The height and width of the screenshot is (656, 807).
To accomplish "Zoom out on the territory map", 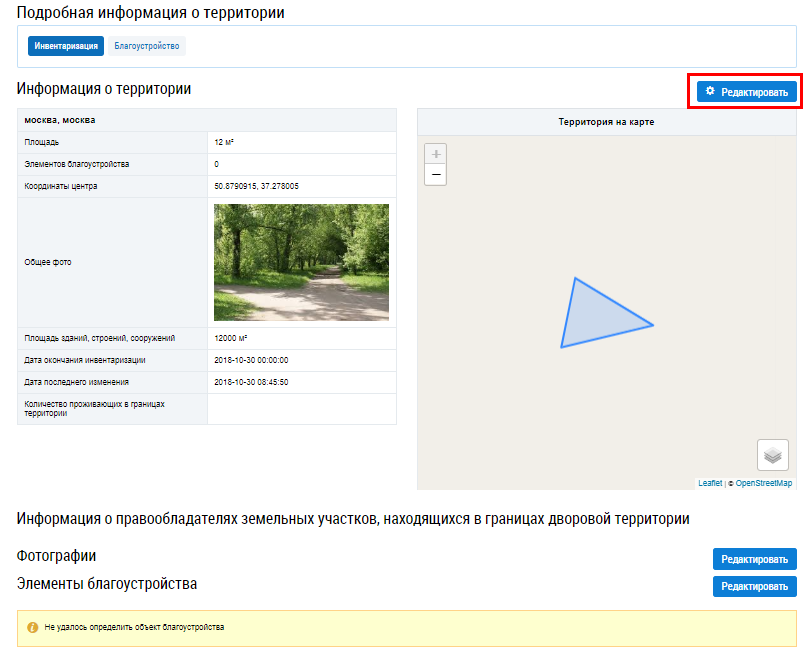I will coord(435,175).
